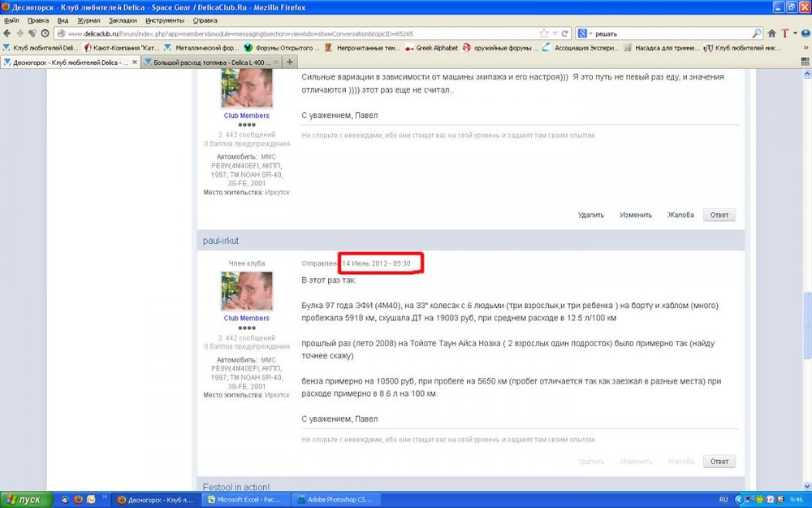Click the Forward navigation arrow
This screenshot has height=508, width=812.
pos(19,33)
